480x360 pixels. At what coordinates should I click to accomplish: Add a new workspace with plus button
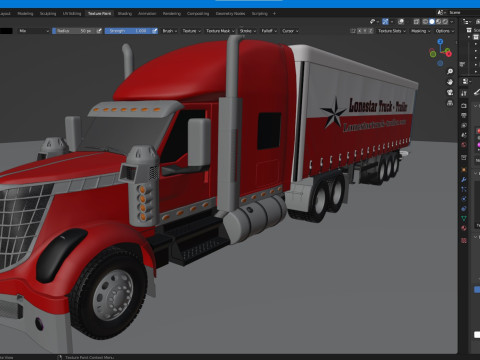(x=274, y=14)
